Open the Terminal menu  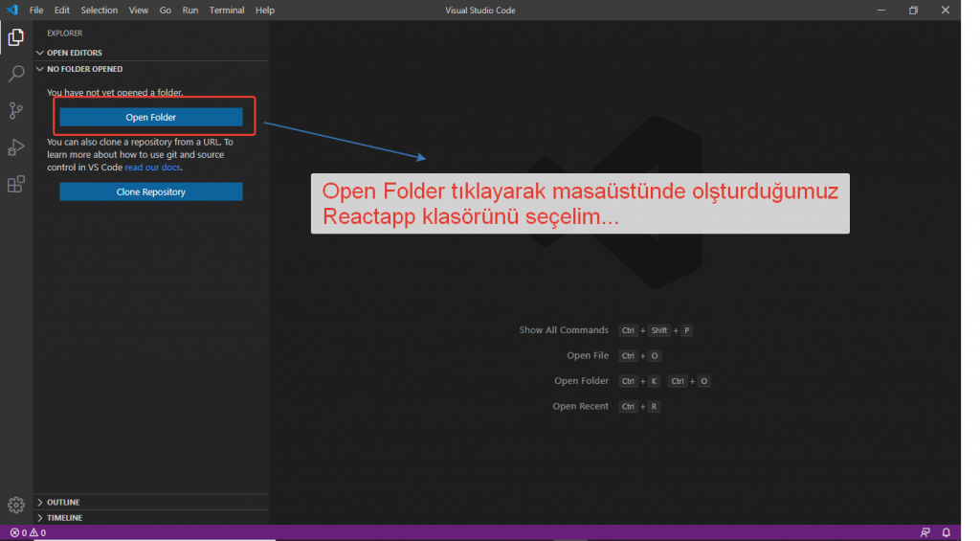[x=226, y=10]
